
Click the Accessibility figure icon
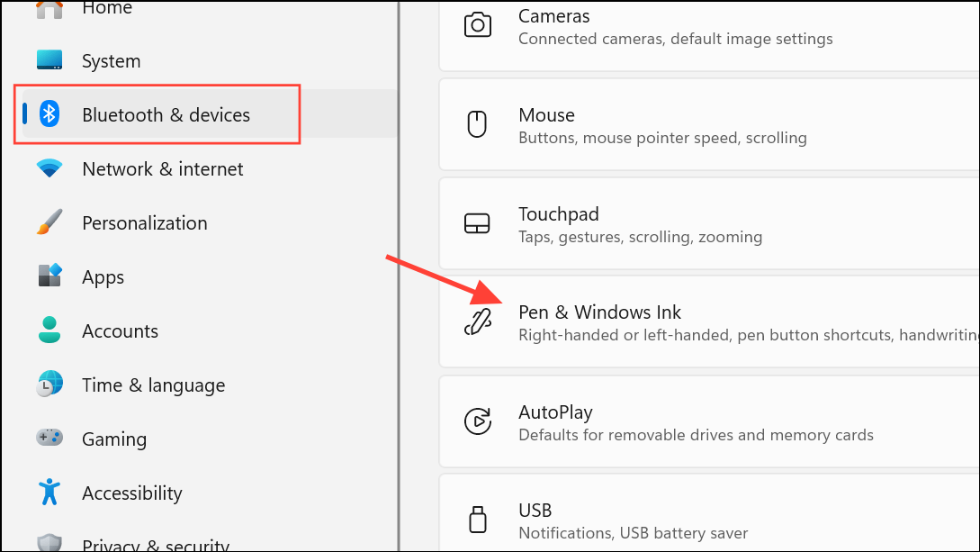coord(49,492)
